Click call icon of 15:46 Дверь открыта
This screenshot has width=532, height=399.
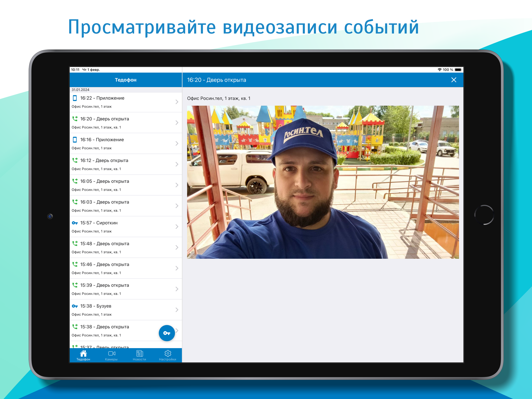point(75,264)
